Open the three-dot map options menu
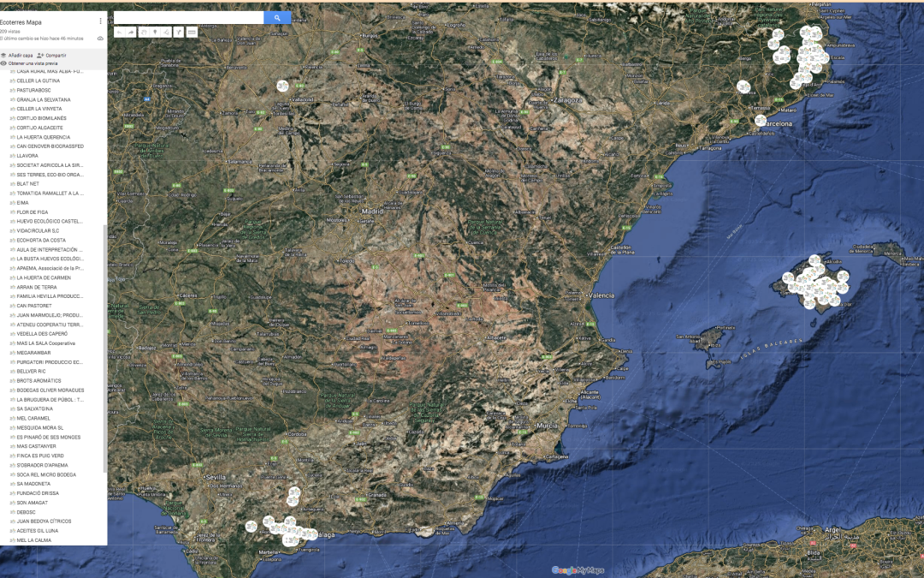Screen dimensions: 924x578 point(100,21)
